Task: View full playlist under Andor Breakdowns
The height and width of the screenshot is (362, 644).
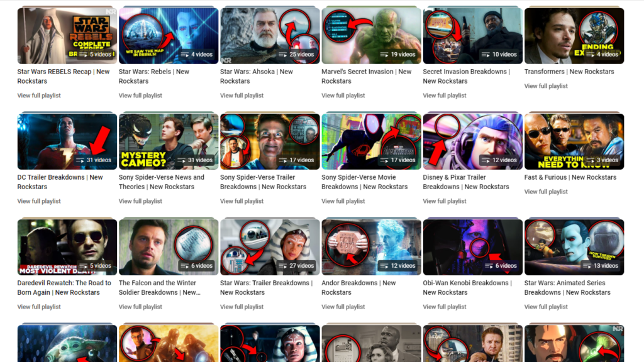Action: [x=343, y=307]
